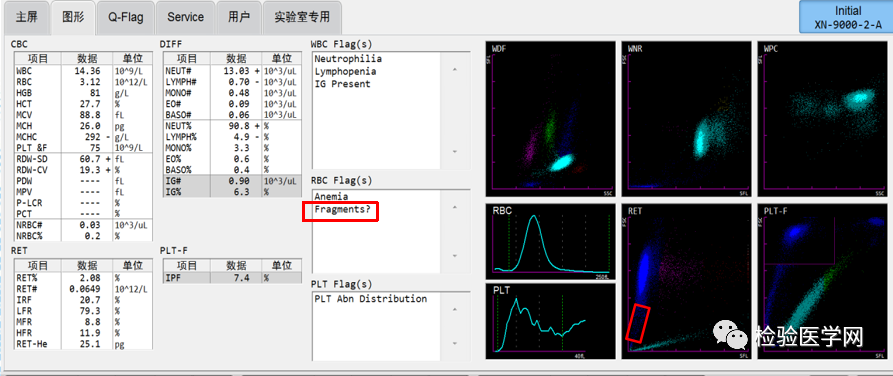Click WBC Flags scrollbar down arrow
The width and height of the screenshot is (893, 376).
pos(454,152)
